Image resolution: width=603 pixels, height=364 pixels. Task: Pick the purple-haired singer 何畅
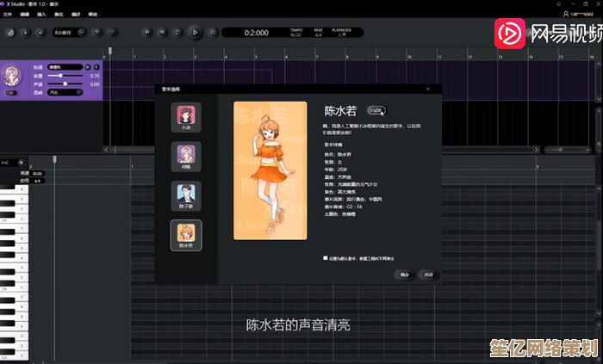coord(186,155)
